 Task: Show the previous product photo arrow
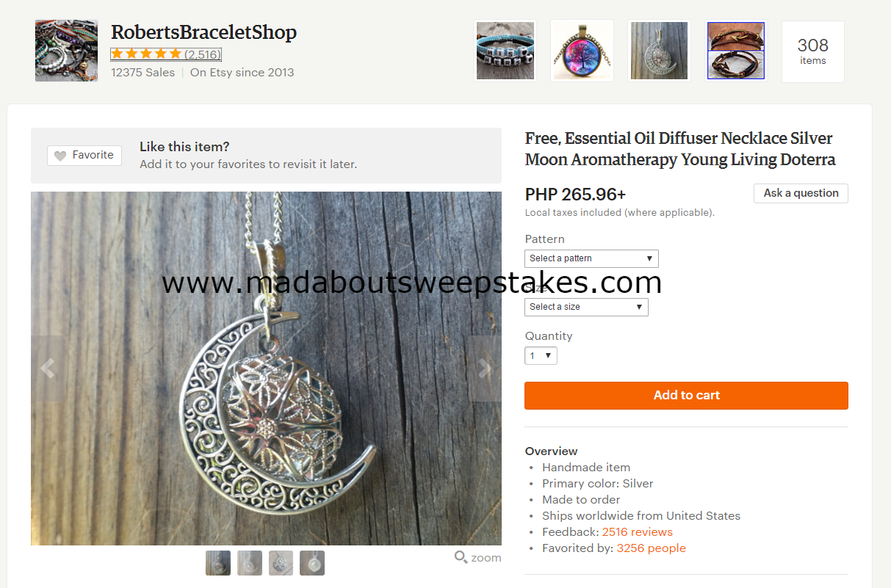pos(47,369)
